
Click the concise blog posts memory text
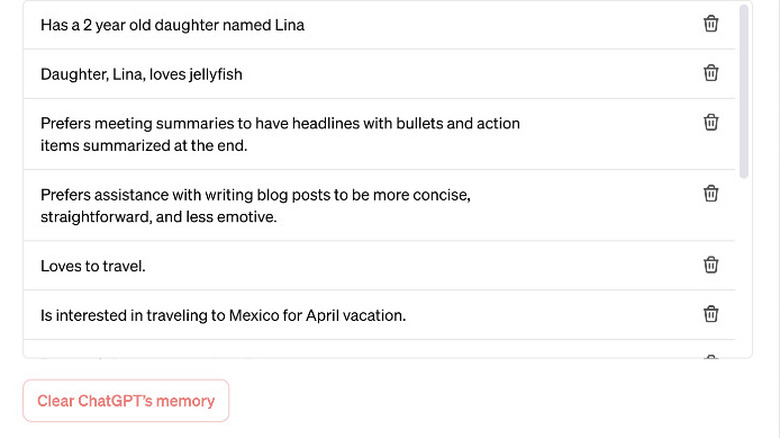coord(255,205)
